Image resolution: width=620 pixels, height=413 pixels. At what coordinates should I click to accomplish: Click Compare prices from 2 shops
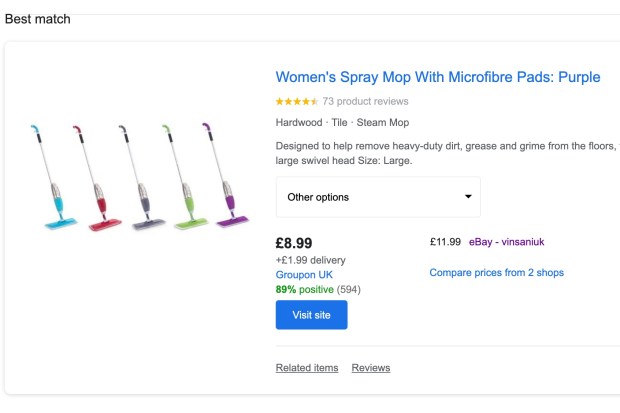[497, 273]
